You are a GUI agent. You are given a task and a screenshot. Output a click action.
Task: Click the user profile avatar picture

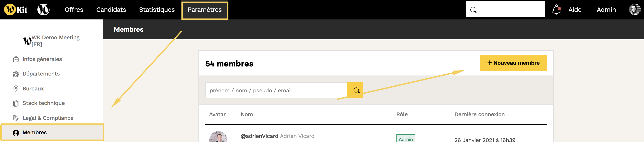click(x=635, y=9)
